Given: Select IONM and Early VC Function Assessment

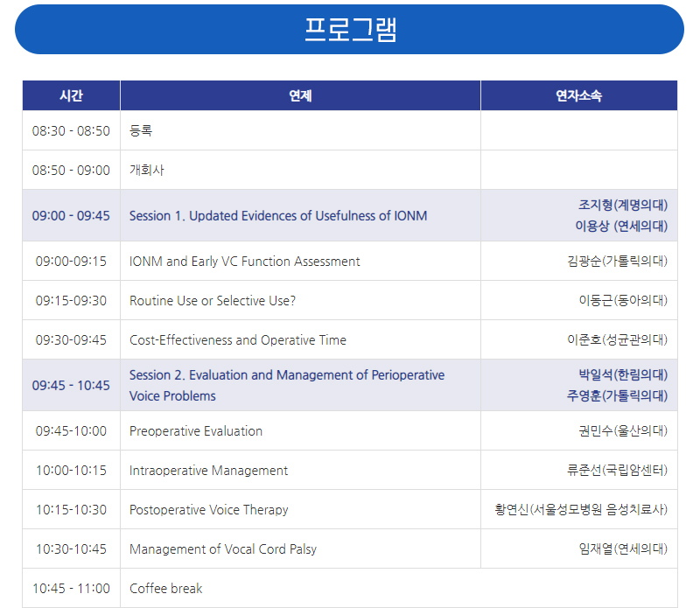Looking at the screenshot, I should tap(245, 262).
